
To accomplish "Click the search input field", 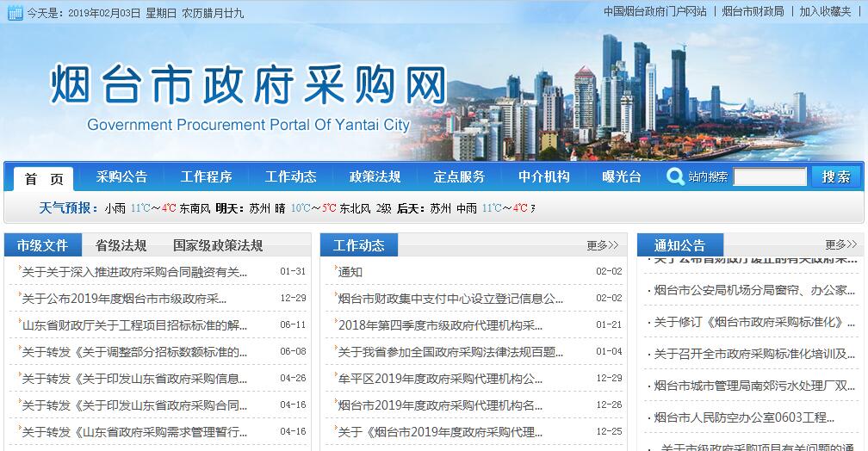I will (770, 177).
